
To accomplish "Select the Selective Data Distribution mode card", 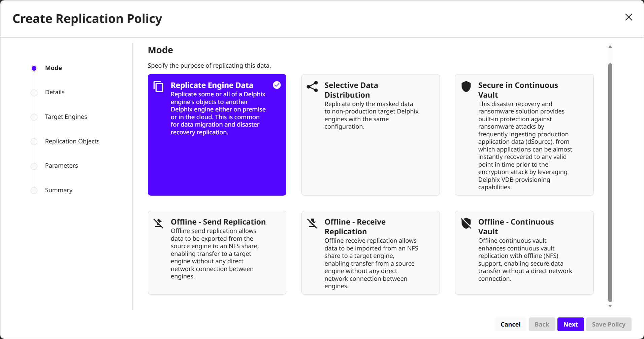I will (x=371, y=135).
